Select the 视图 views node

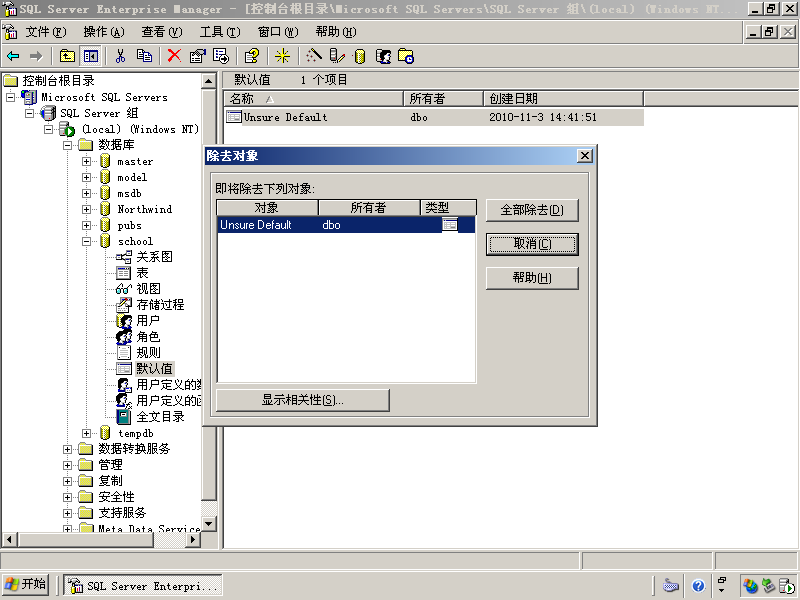[148, 289]
